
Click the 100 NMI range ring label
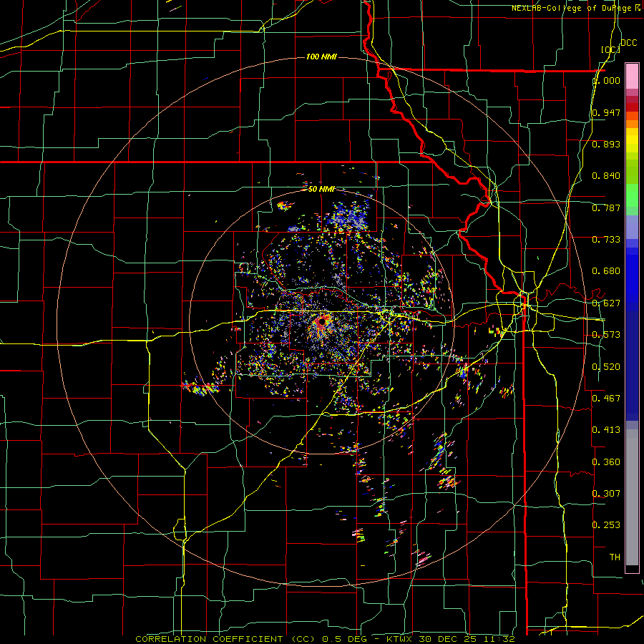[x=321, y=57]
